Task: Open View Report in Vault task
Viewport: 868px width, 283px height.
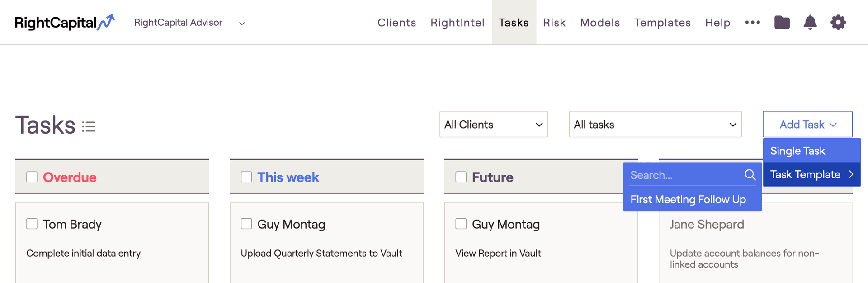Action: 498,253
